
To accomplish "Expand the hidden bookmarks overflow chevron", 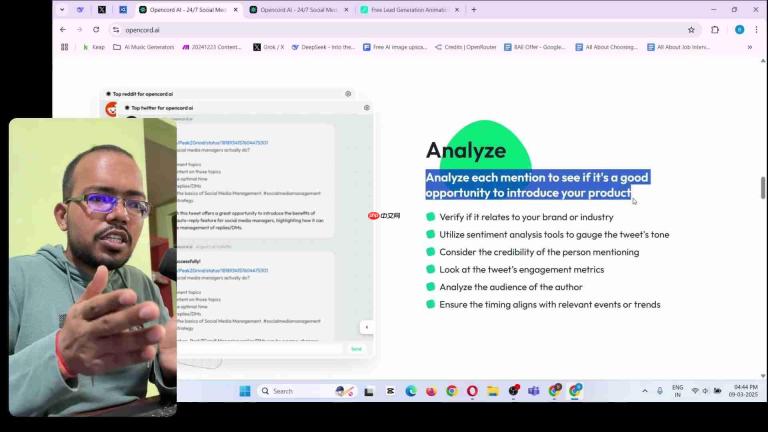I will [x=749, y=47].
